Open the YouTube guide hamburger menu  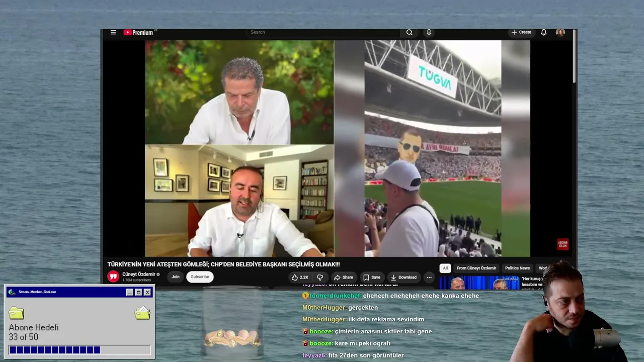tap(113, 32)
